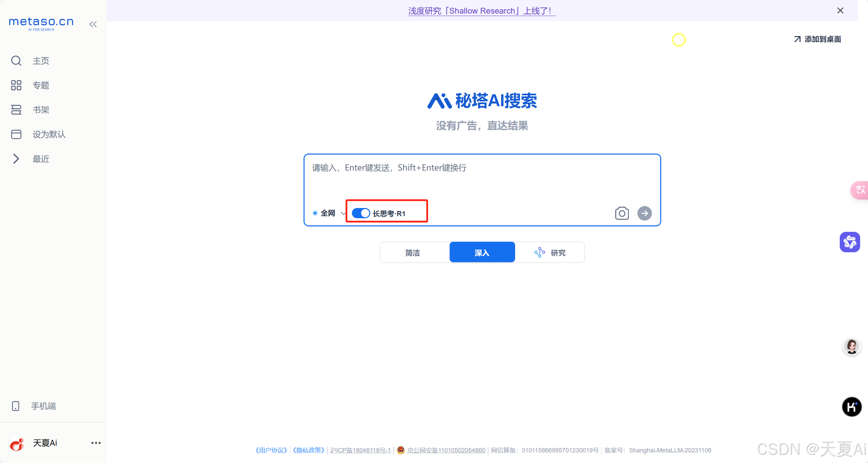The image size is (868, 463).
Task: Click the camera image-search icon
Action: pyautogui.click(x=622, y=213)
